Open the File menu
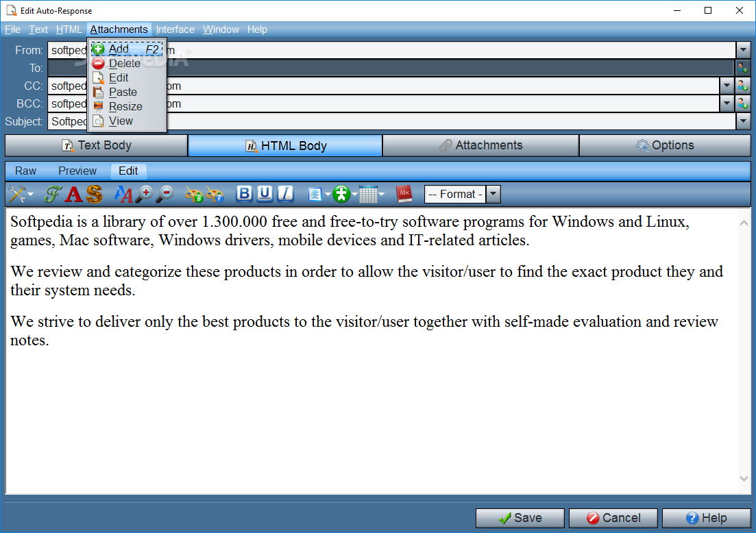The width and height of the screenshot is (756, 533). click(12, 29)
